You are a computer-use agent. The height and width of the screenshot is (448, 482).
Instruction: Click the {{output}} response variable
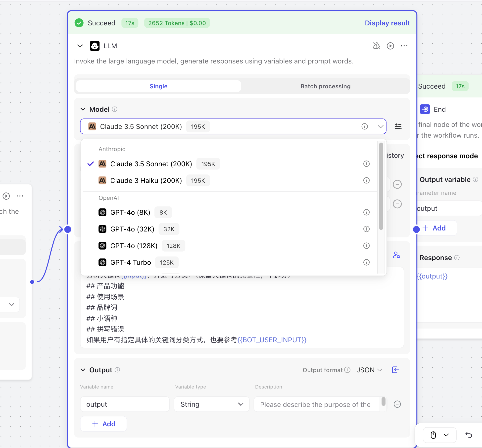click(432, 276)
